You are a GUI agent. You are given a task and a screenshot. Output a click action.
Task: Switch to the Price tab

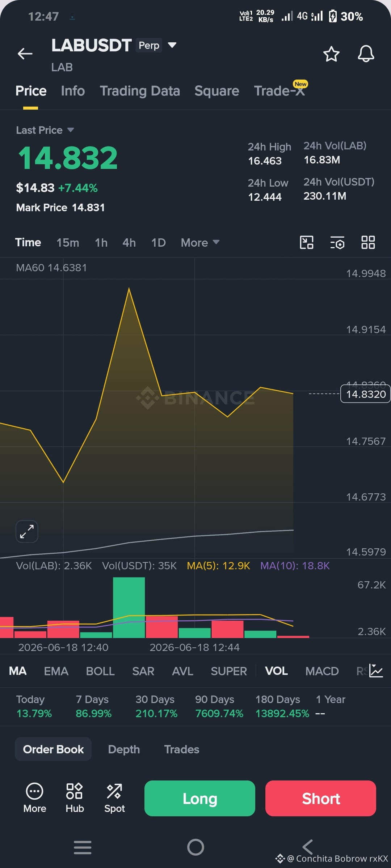click(31, 91)
